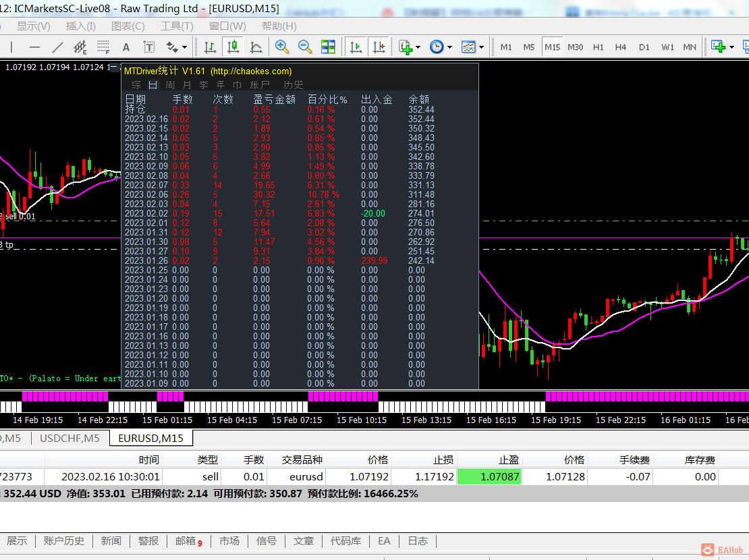Open MTDriver 历史 view
The height and width of the screenshot is (560, 749).
294,85
